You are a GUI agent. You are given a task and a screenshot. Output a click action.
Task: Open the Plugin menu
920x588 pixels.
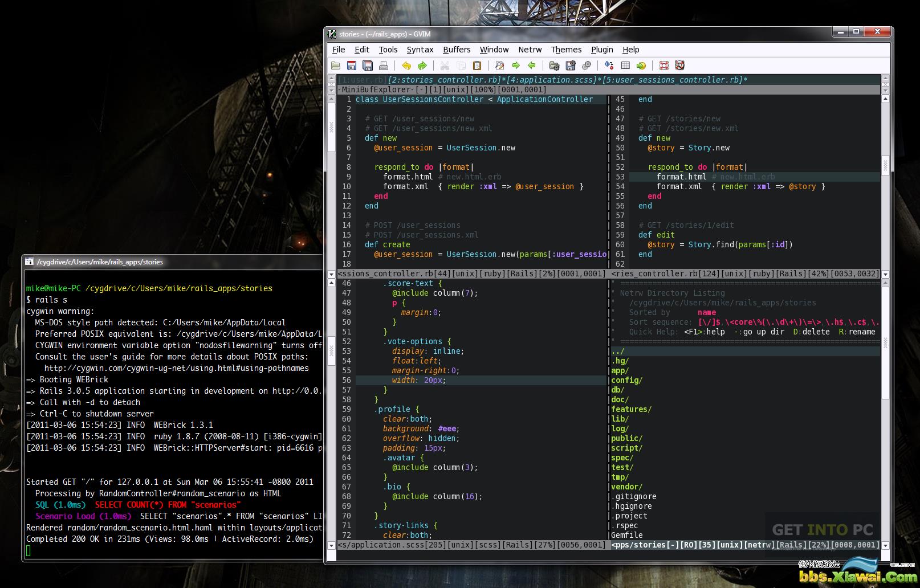point(602,50)
